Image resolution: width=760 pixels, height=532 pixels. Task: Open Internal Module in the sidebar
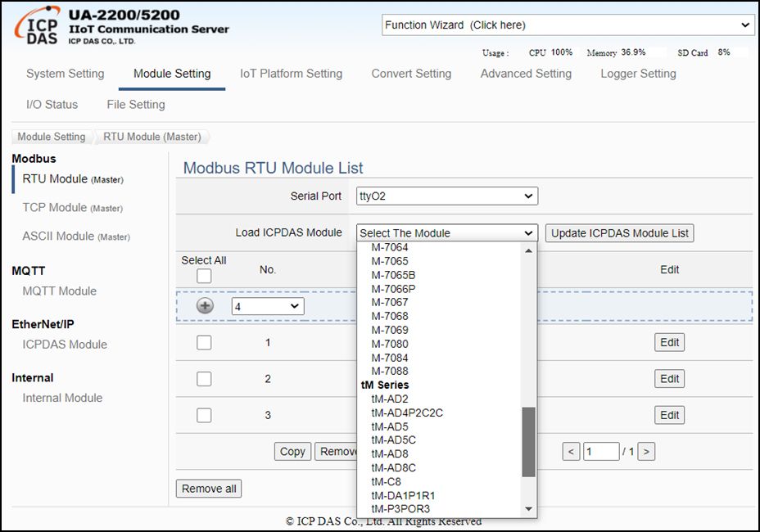click(62, 398)
